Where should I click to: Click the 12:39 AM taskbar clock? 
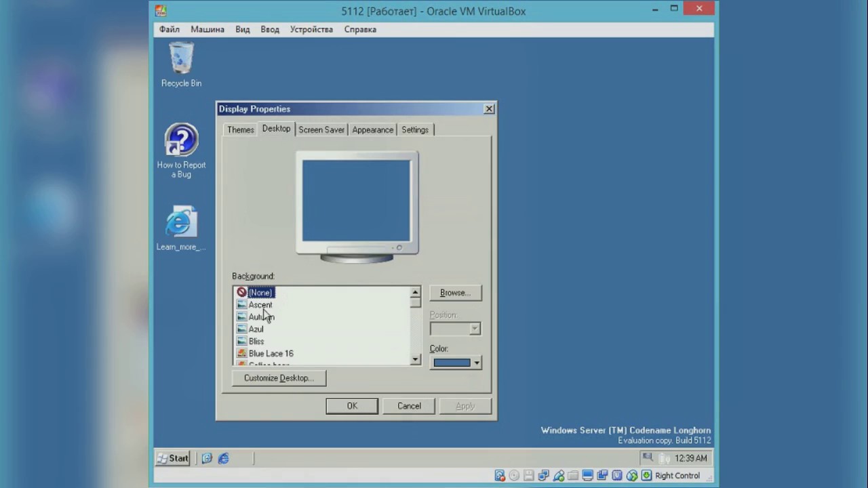point(691,458)
